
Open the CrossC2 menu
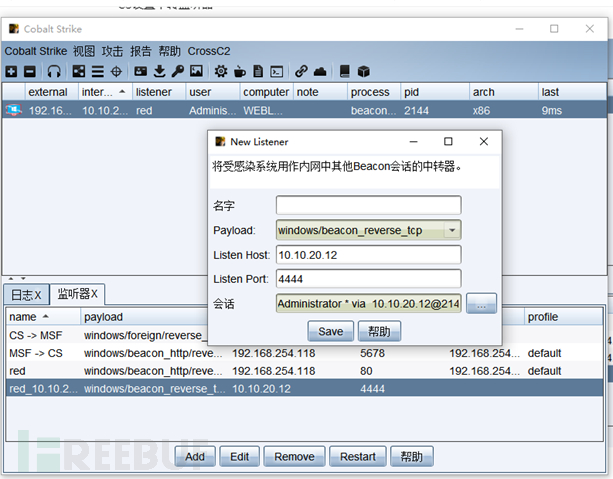pyautogui.click(x=209, y=51)
